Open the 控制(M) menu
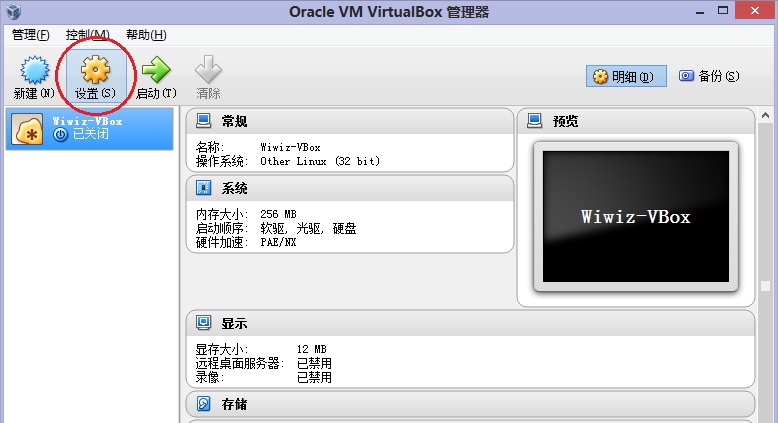This screenshot has height=423, width=778. (87, 35)
